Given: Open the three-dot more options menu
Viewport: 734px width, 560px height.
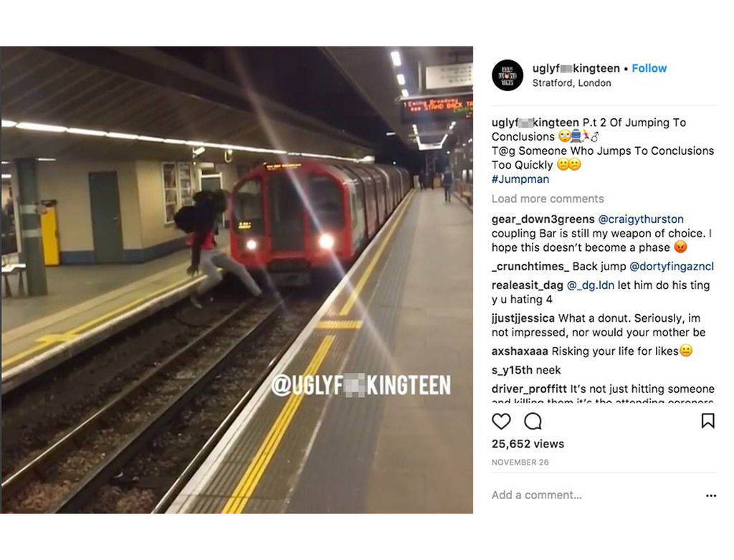Looking at the screenshot, I should pos(711,495).
